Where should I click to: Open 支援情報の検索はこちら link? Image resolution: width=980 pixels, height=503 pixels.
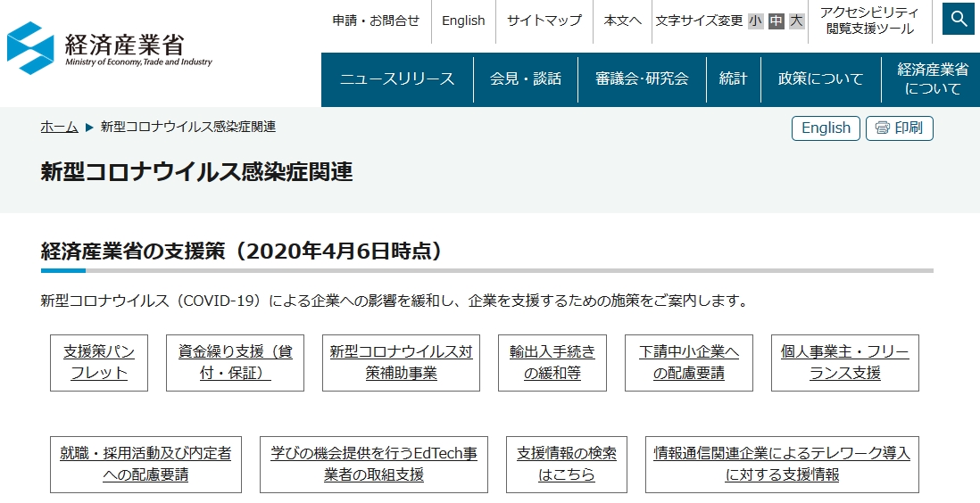pyautogui.click(x=567, y=465)
